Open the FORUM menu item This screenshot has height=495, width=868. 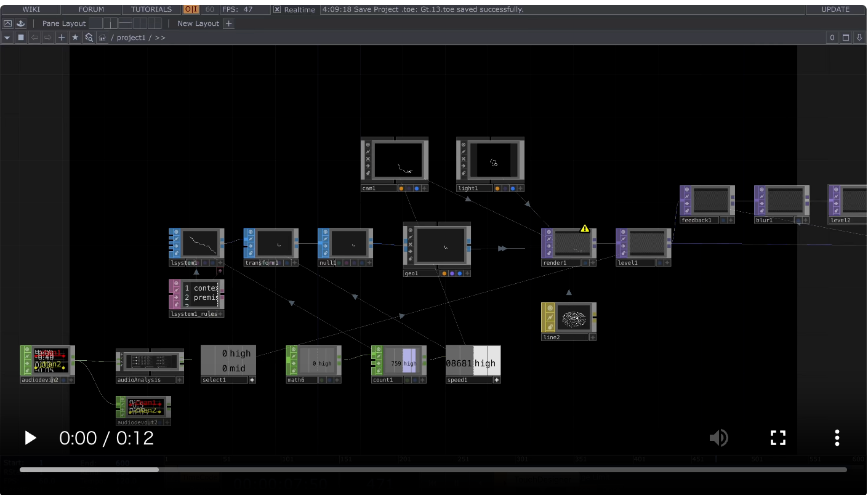92,9
